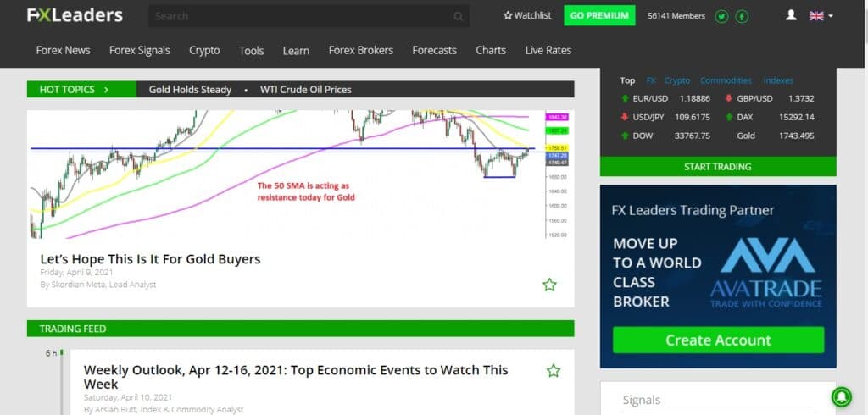Click the Signals panel heading
Screen dimensions: 868x415
[x=642, y=400]
